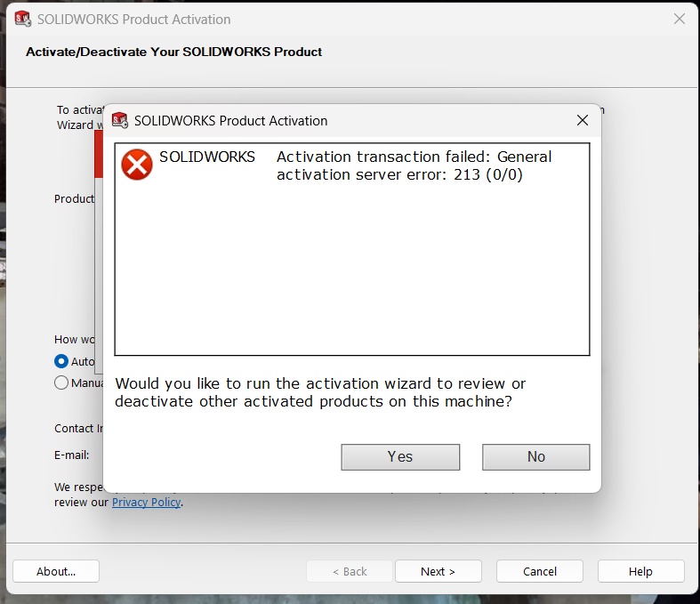The height and width of the screenshot is (604, 700).
Task: Click the SOLIDWORKS icon in the error dialog title bar
Action: coord(120,120)
